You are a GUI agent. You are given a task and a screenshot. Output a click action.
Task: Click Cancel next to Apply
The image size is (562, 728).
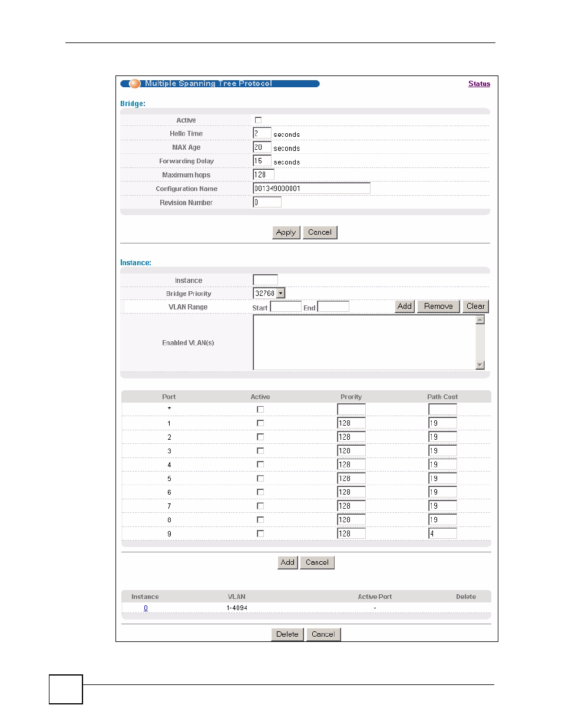[x=320, y=232]
